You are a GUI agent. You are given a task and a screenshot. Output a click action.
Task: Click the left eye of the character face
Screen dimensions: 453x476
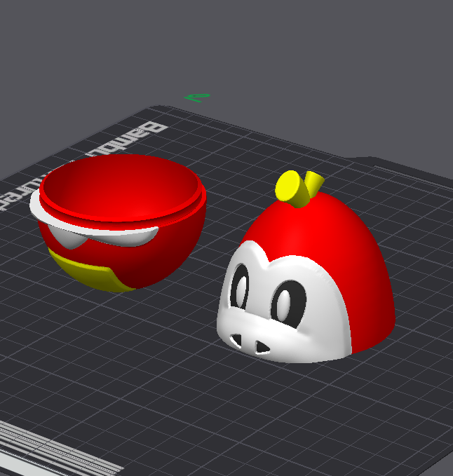tap(240, 287)
